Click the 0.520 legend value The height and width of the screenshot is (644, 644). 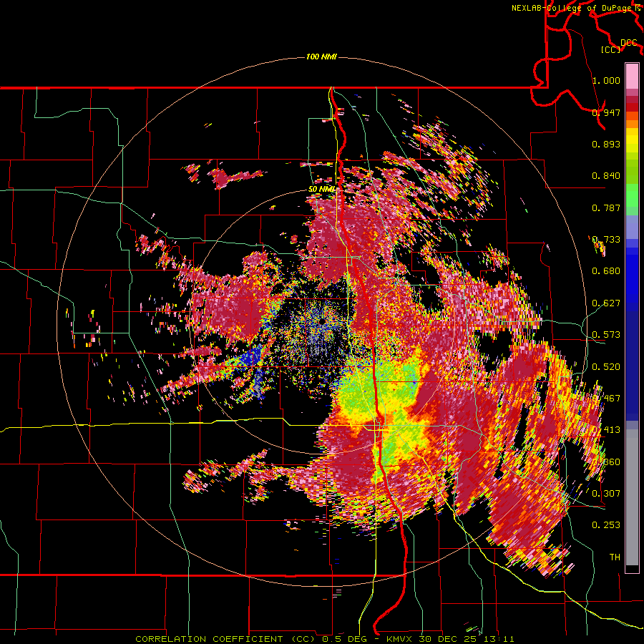click(x=606, y=367)
